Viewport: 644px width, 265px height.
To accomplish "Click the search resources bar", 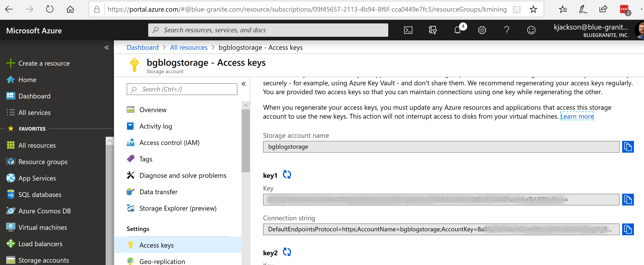I will [268, 30].
